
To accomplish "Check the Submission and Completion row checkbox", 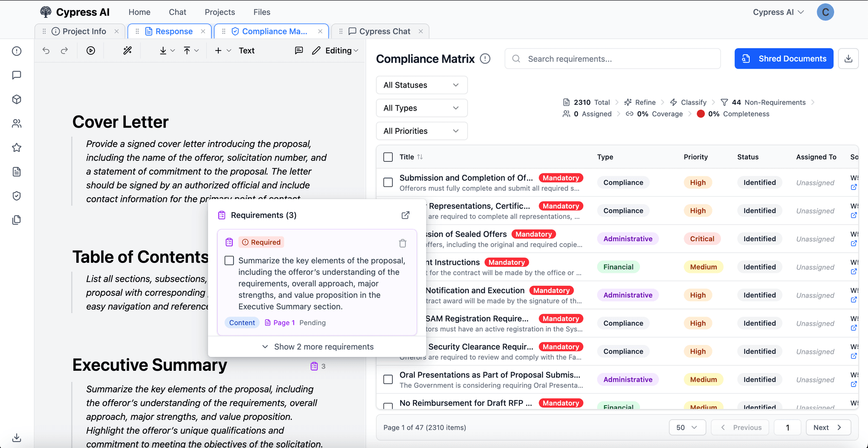I will [x=388, y=182].
